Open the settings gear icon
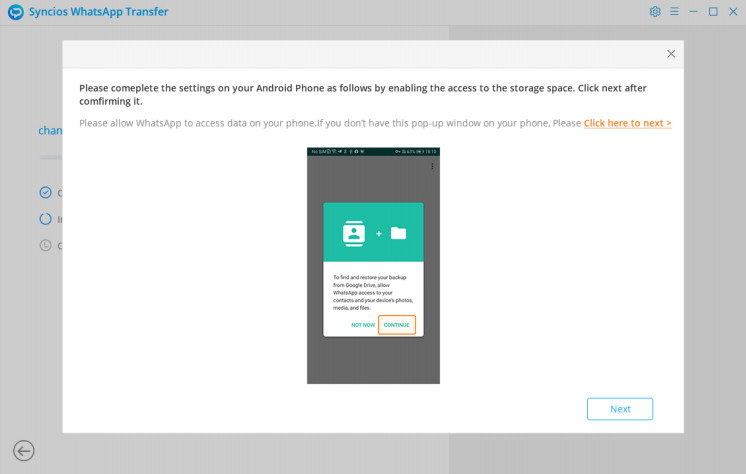 [655, 11]
